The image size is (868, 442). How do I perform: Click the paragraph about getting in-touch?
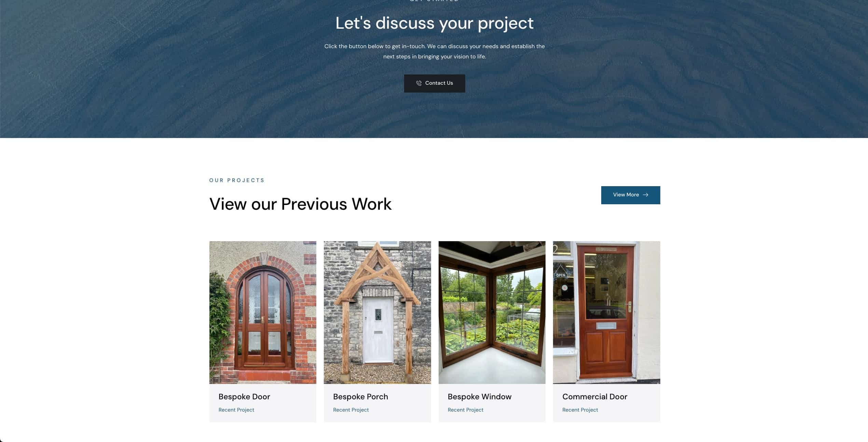coord(435,51)
